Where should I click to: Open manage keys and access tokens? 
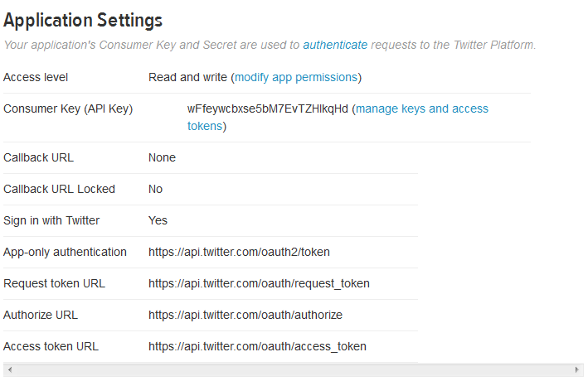tap(421, 109)
